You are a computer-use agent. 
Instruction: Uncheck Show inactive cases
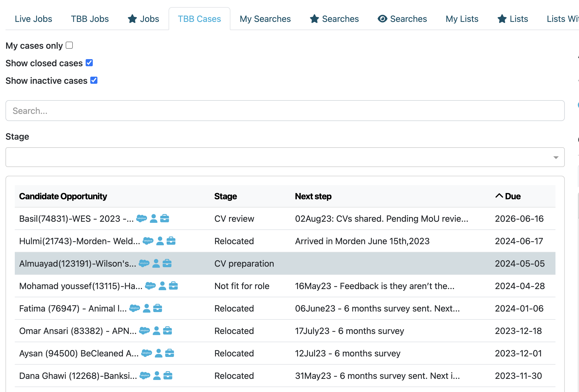point(94,80)
